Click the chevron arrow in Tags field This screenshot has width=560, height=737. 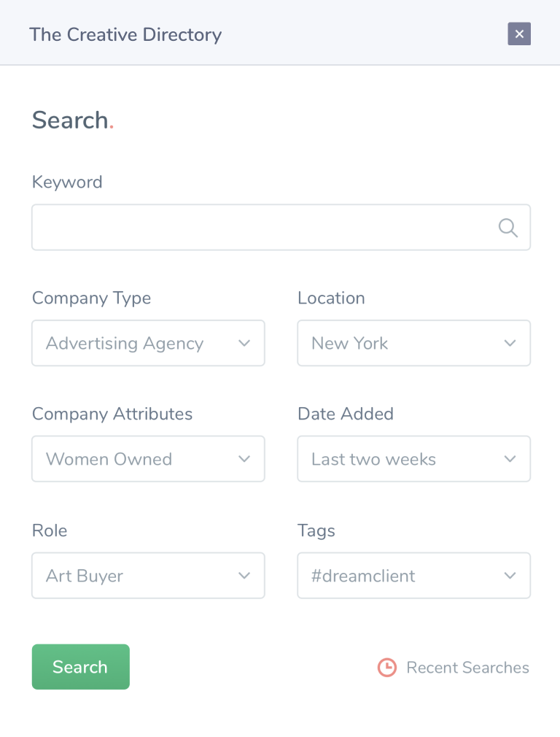pyautogui.click(x=510, y=575)
